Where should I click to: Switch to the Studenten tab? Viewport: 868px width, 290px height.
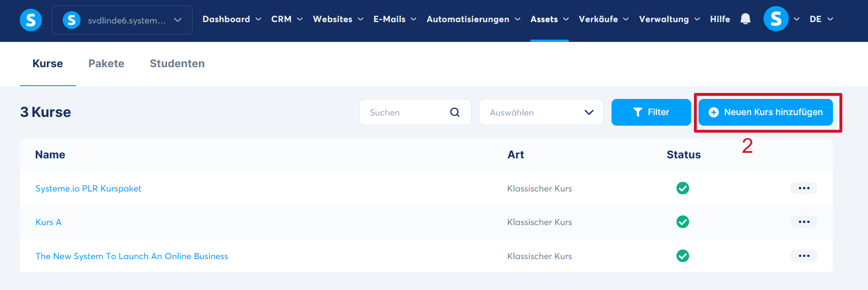pos(177,64)
